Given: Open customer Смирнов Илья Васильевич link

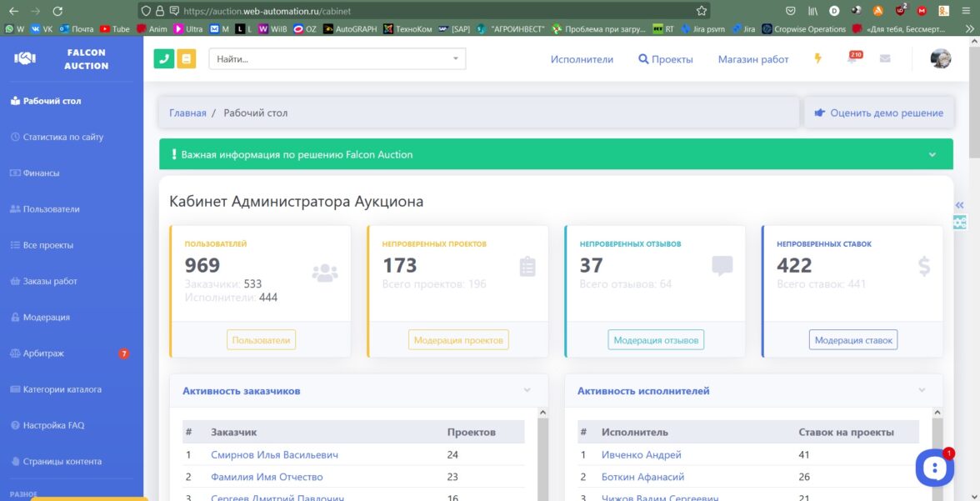Looking at the screenshot, I should pyautogui.click(x=274, y=455).
